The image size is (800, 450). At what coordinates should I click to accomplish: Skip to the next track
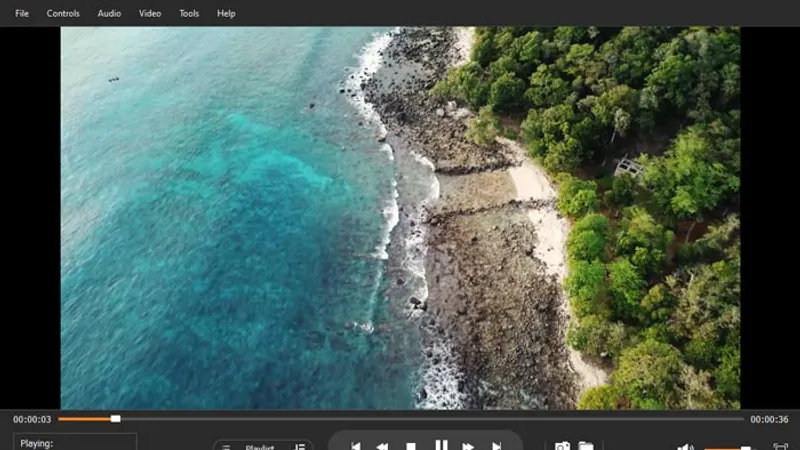click(x=496, y=446)
